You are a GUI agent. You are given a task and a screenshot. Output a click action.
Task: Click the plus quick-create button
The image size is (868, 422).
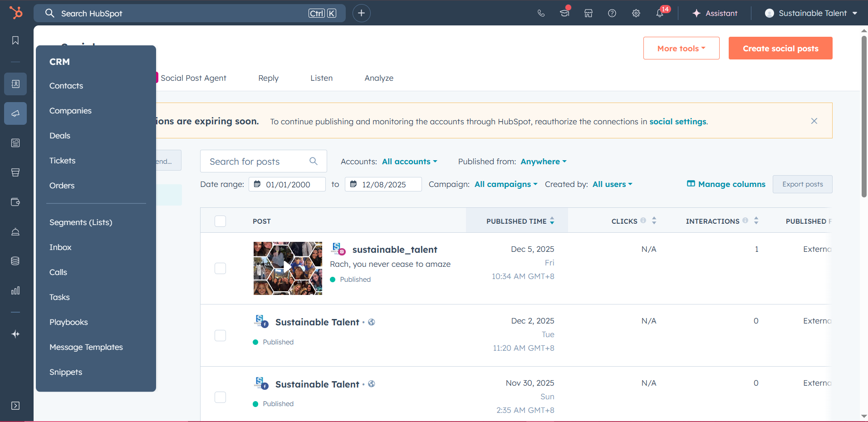362,13
